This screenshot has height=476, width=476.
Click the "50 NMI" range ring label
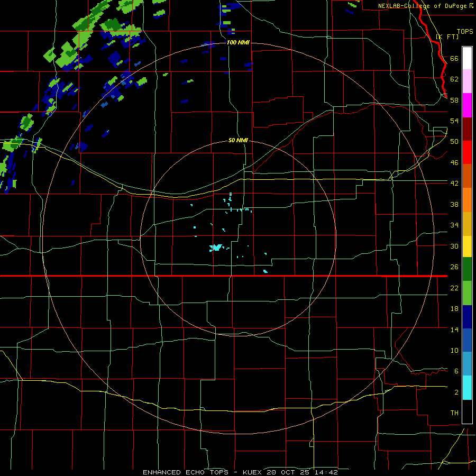pyautogui.click(x=238, y=140)
